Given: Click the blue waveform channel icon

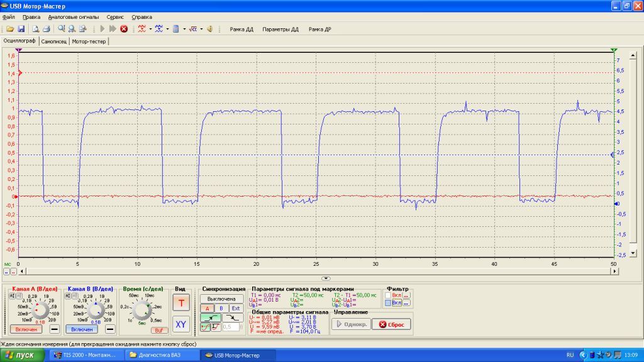Looking at the screenshot, I should pos(159,29).
